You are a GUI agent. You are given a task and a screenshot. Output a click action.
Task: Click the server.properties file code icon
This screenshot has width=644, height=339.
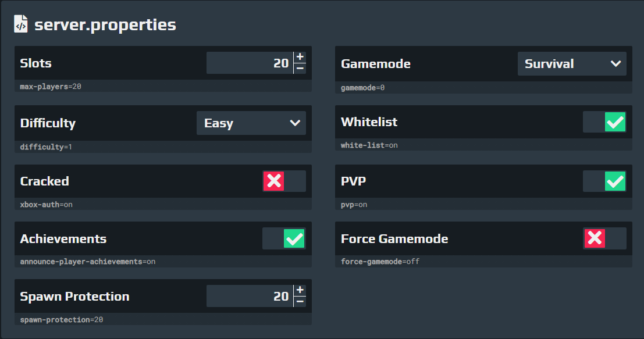pyautogui.click(x=20, y=24)
